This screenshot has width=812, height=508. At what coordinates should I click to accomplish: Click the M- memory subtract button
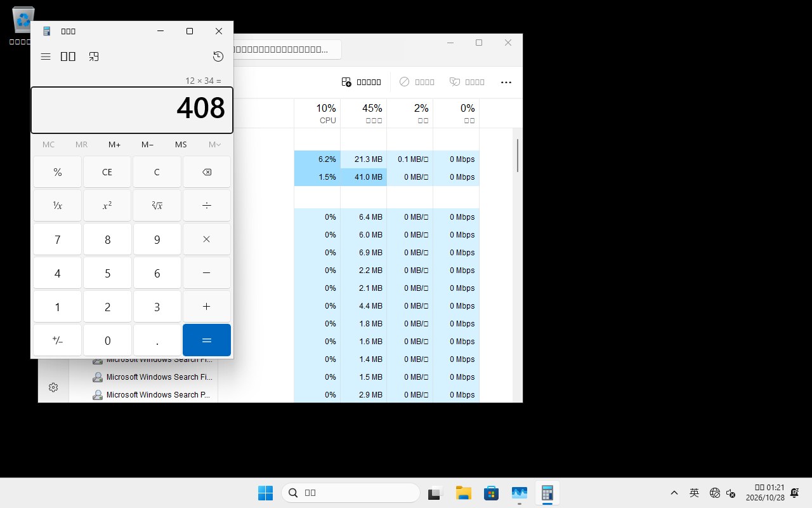coord(148,145)
